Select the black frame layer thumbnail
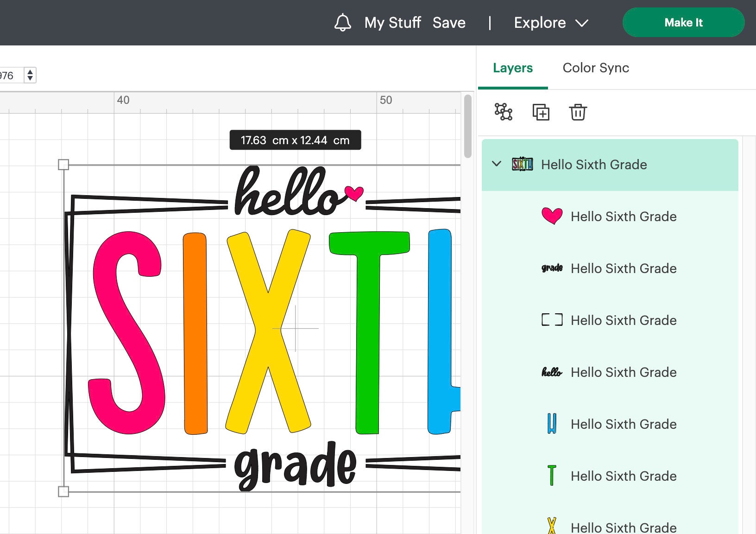 pyautogui.click(x=552, y=320)
